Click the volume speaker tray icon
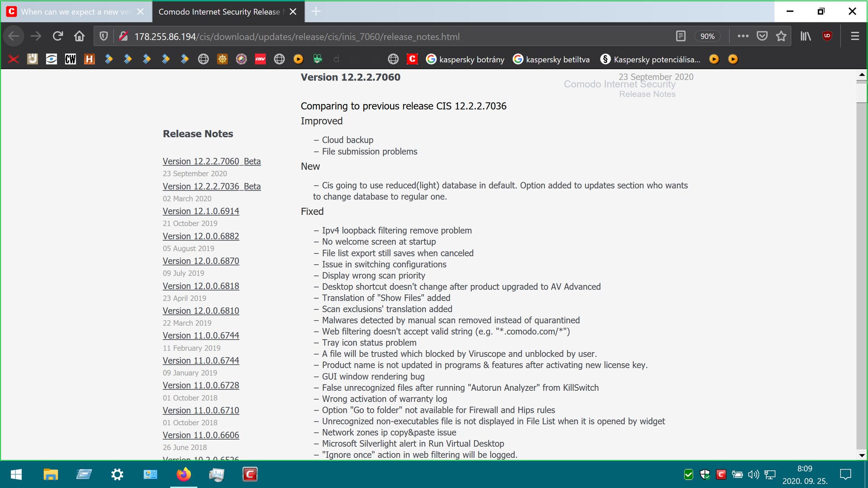868x488 pixels. pyautogui.click(x=753, y=474)
